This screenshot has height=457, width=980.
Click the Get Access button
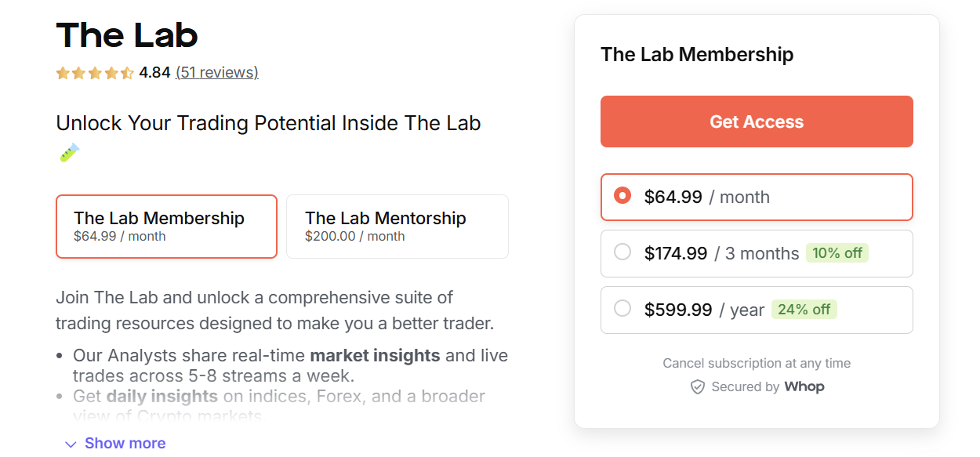point(757,121)
